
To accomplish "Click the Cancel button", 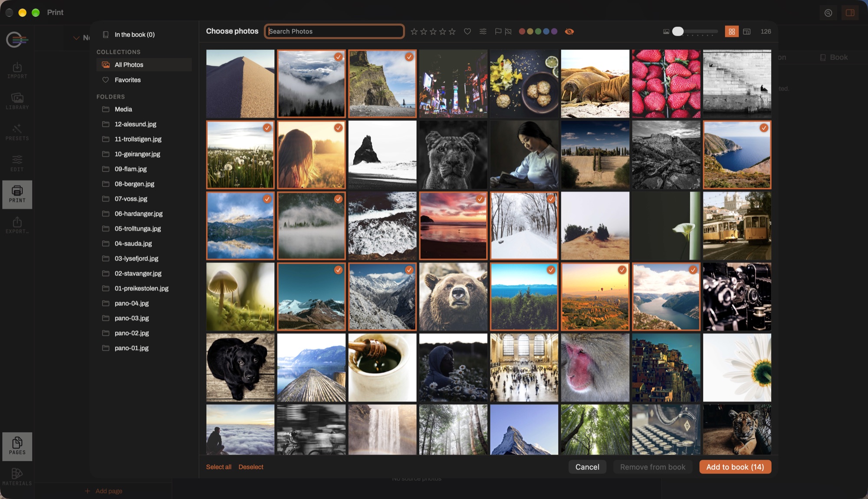I will (x=587, y=467).
